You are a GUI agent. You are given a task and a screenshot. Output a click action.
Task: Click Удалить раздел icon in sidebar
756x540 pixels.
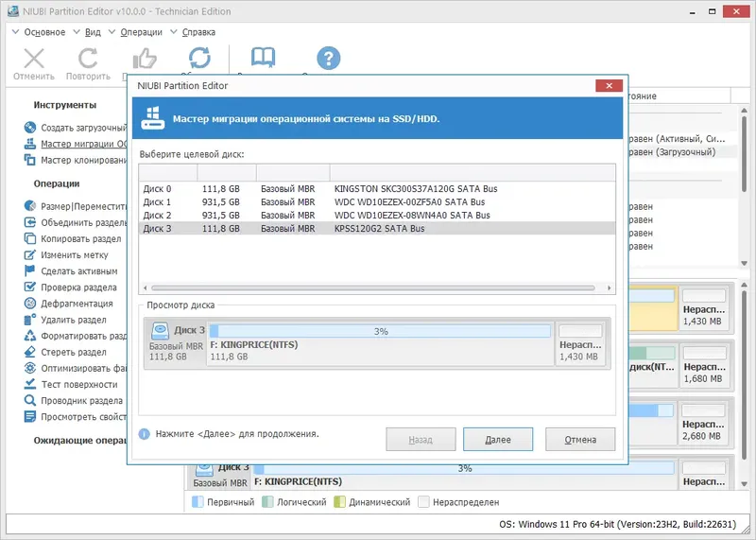point(30,320)
